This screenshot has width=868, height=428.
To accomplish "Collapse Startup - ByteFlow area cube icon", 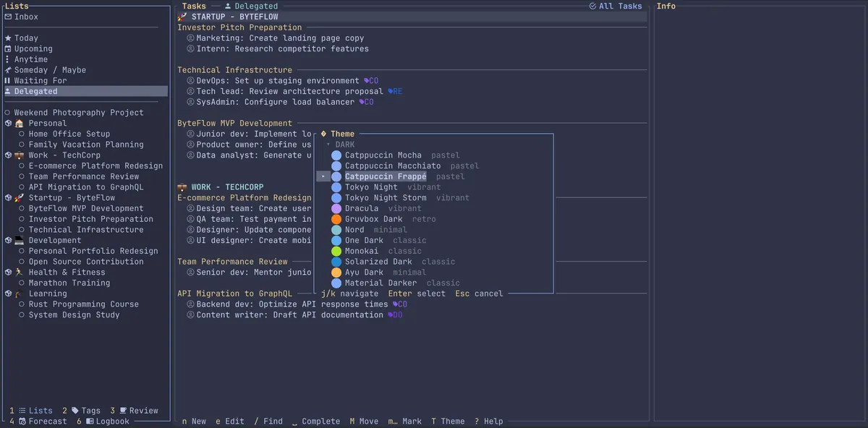I will pyautogui.click(x=8, y=197).
